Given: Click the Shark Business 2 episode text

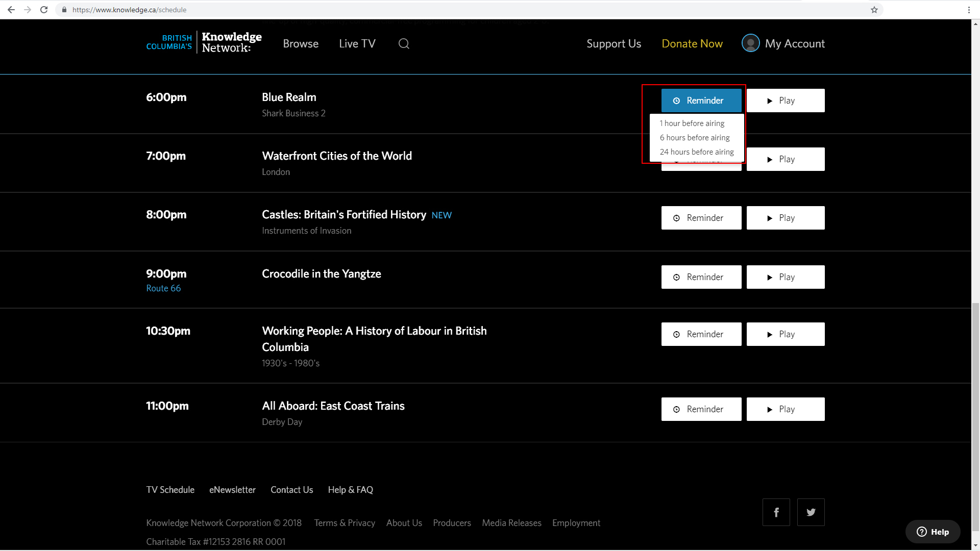Looking at the screenshot, I should point(293,113).
